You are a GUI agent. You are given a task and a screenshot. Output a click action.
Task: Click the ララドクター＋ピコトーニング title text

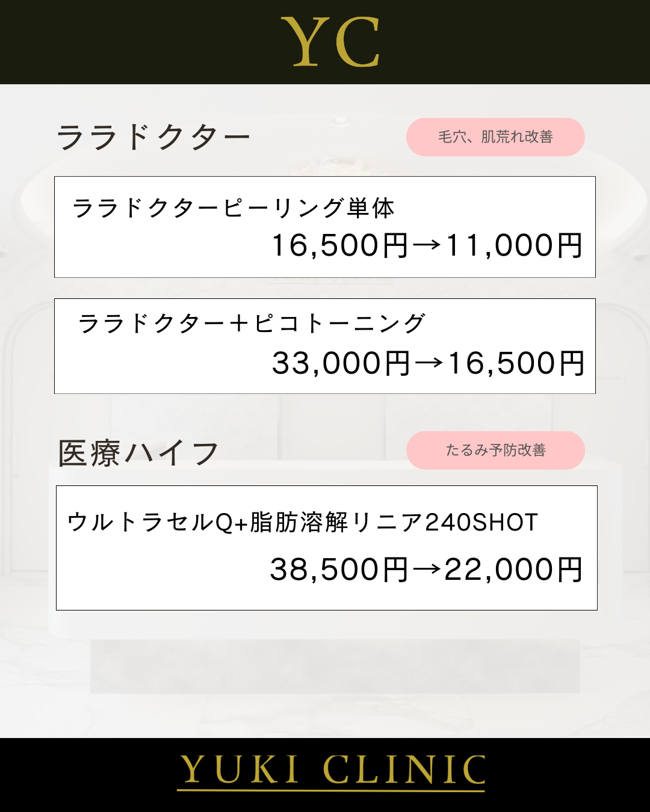[252, 324]
